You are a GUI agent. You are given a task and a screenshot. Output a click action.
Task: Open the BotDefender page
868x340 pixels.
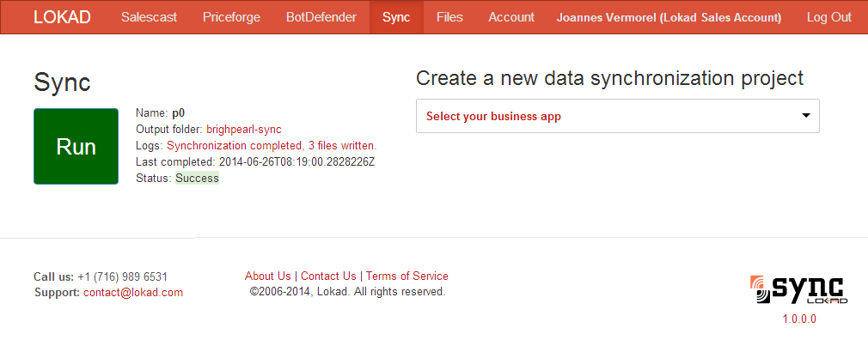[x=321, y=17]
